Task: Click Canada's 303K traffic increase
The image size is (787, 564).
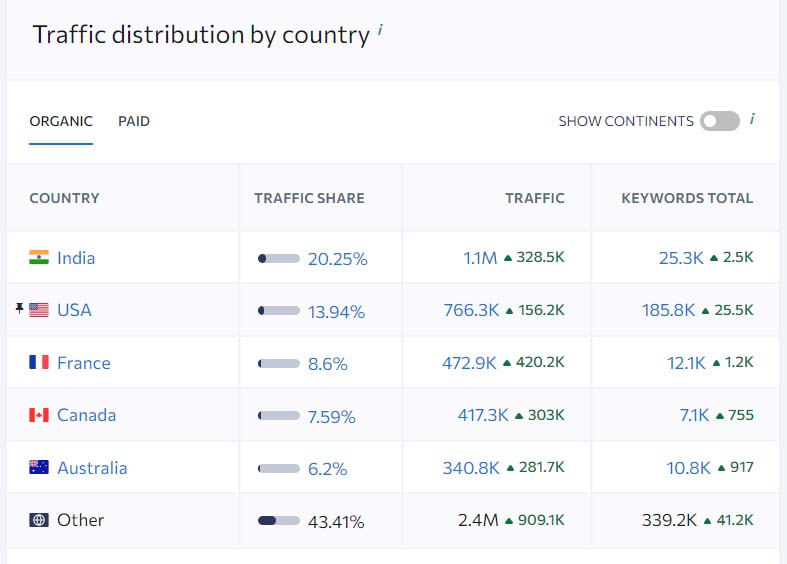Action: tap(546, 415)
